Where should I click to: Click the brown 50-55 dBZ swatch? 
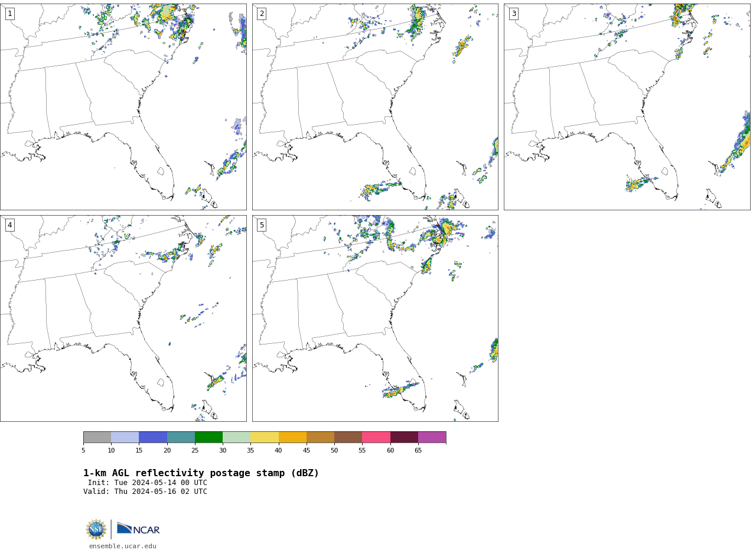point(348,437)
